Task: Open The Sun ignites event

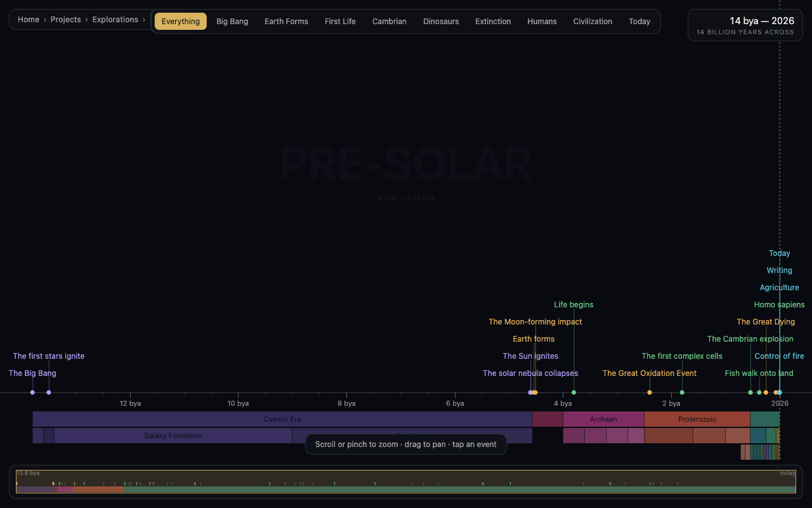Action: tap(530, 356)
